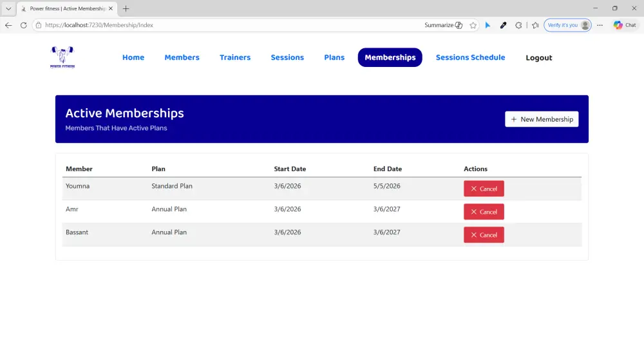Click Amr's Annual Plan cell
Image resolution: width=644 pixels, height=345 pixels.
[169, 209]
